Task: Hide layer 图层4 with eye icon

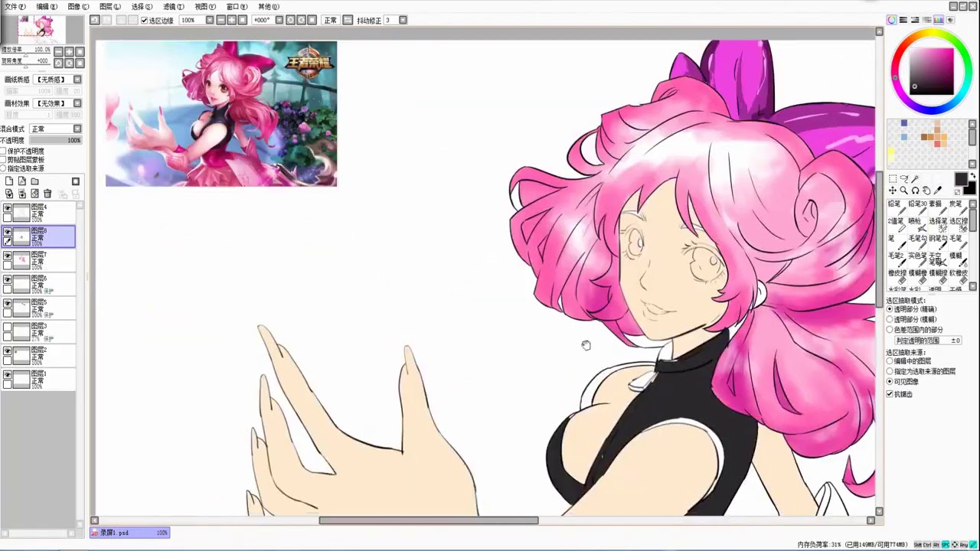Action: tap(8, 208)
